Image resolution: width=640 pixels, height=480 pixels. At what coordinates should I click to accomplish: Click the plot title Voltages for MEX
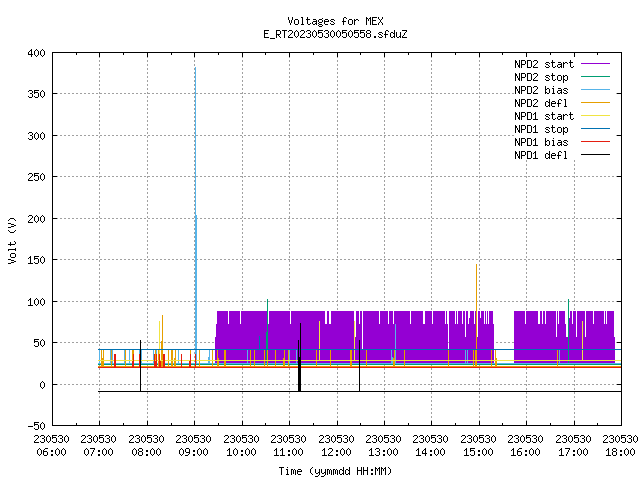335,21
